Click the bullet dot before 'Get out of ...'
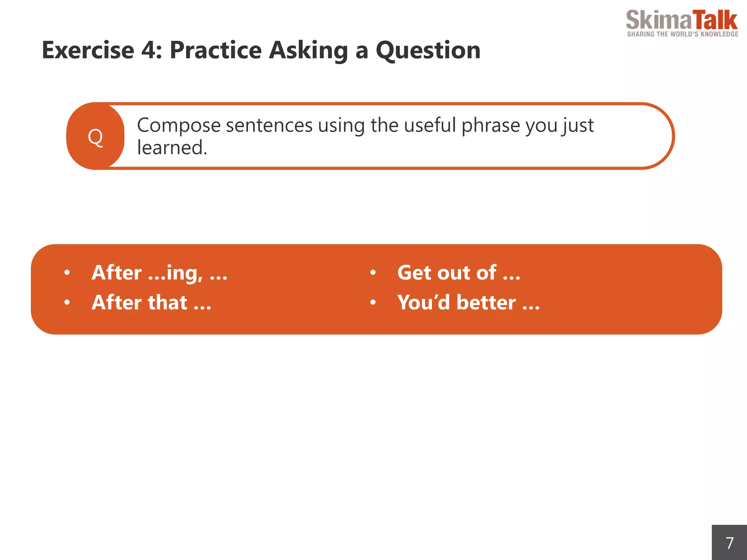This screenshot has height=560, width=747. point(373,272)
